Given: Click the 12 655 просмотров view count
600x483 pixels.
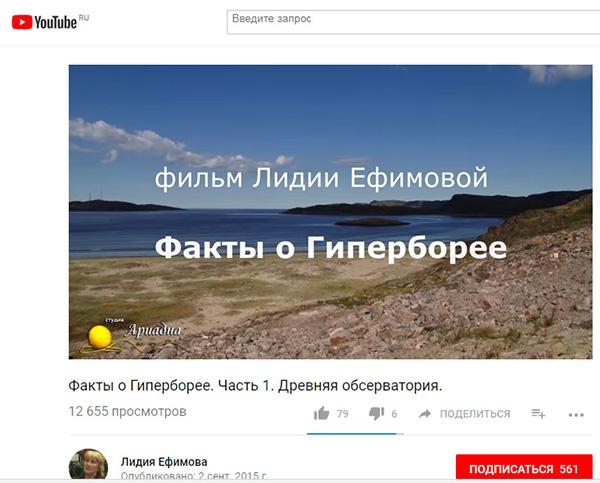Looking at the screenshot, I should (127, 411).
